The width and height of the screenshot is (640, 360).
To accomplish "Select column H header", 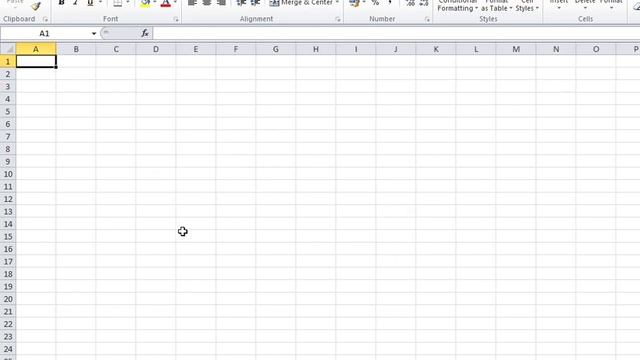I will [316, 49].
